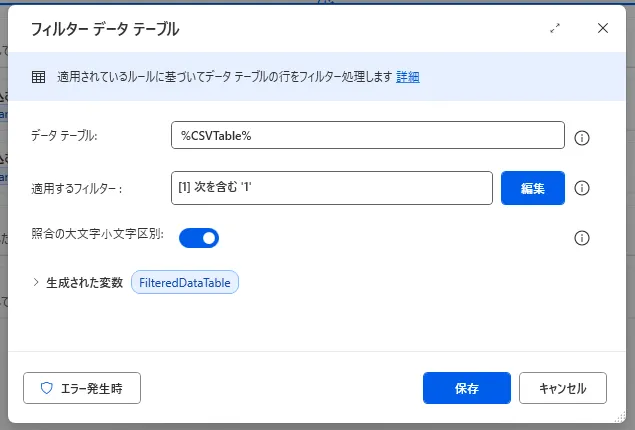Cancel the dialog via キャンセル
The image size is (635, 430).
point(562,388)
